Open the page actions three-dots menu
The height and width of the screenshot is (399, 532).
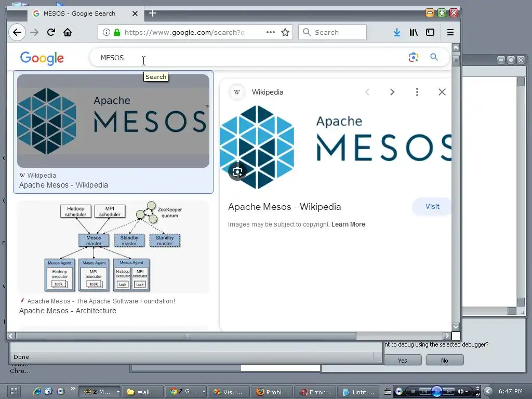coord(270,32)
